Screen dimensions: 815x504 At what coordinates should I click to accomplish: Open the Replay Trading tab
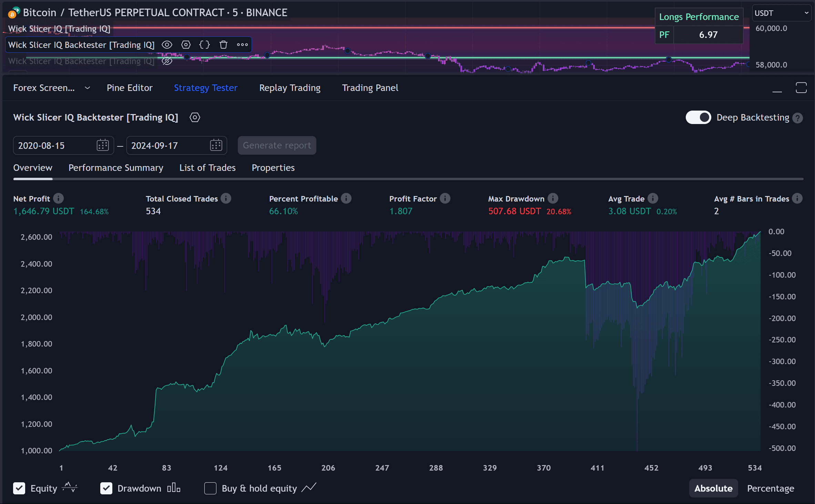[x=290, y=88]
